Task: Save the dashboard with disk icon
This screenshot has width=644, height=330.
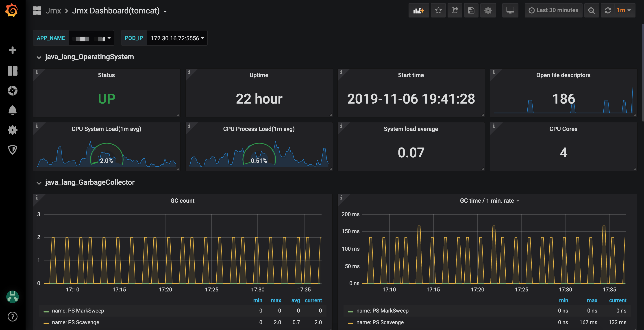Action: [471, 11]
